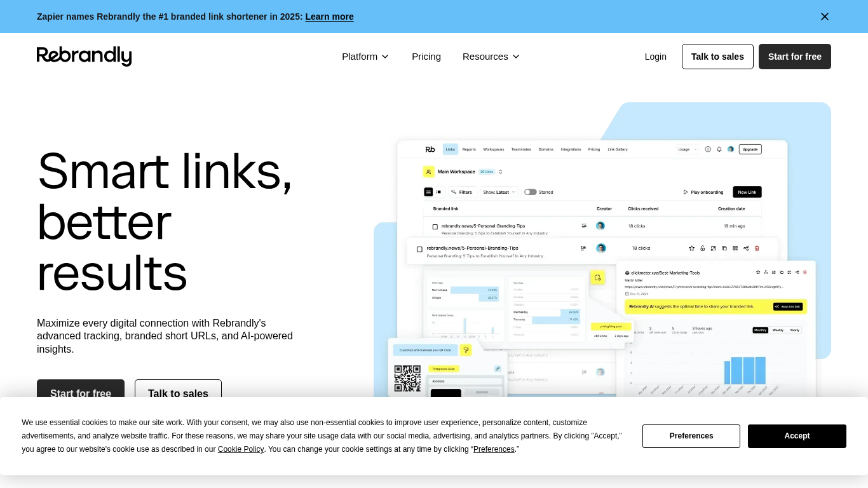Screen dimensions: 868x488
Task: Open the Cookie Policy link
Action: (x=241, y=449)
